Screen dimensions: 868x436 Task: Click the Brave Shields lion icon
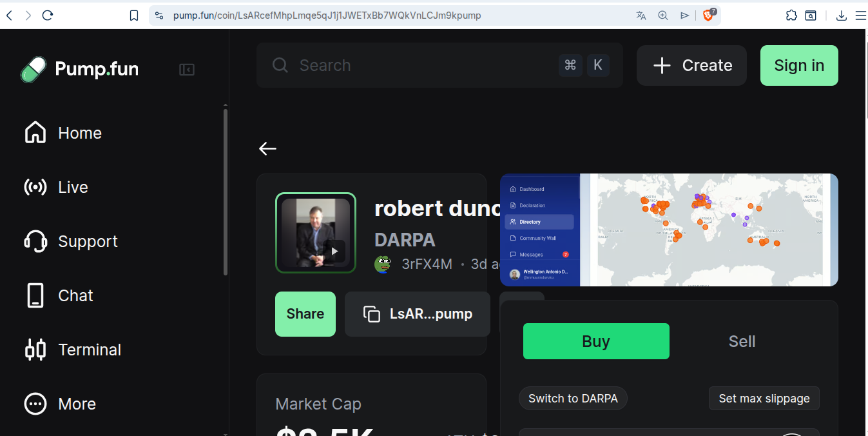tap(708, 15)
